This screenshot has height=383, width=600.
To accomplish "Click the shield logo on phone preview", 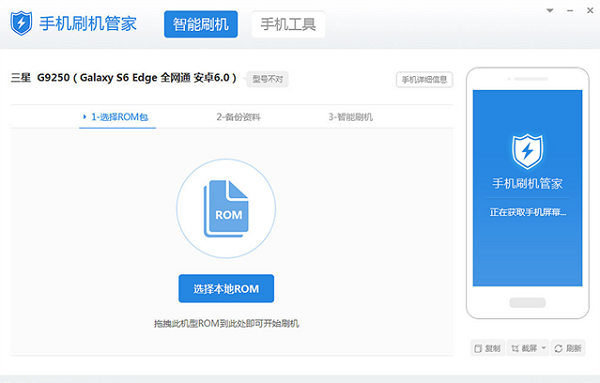I will 527,152.
